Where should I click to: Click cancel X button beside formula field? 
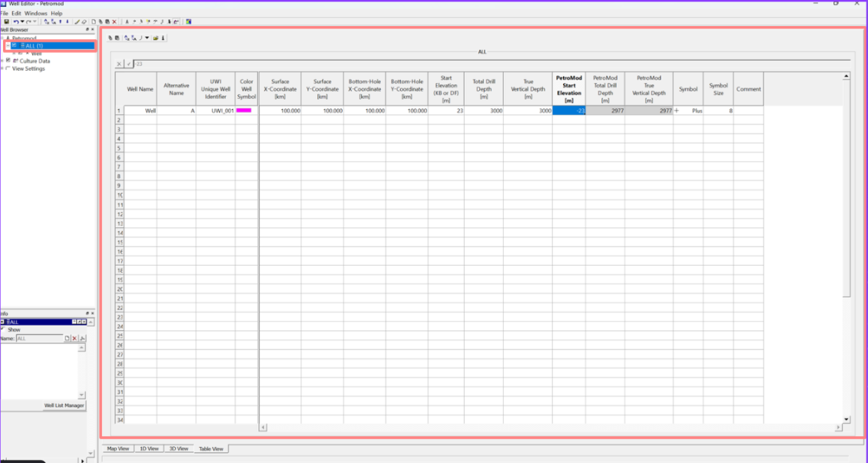point(119,64)
